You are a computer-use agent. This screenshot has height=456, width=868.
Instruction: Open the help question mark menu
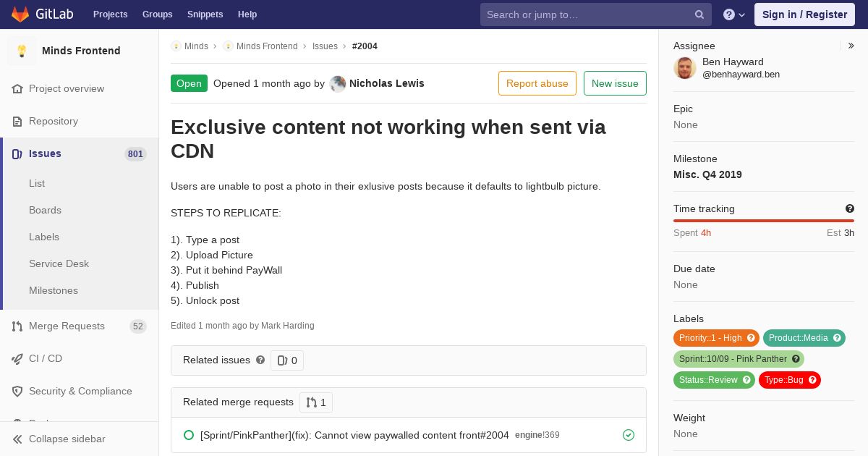[734, 14]
